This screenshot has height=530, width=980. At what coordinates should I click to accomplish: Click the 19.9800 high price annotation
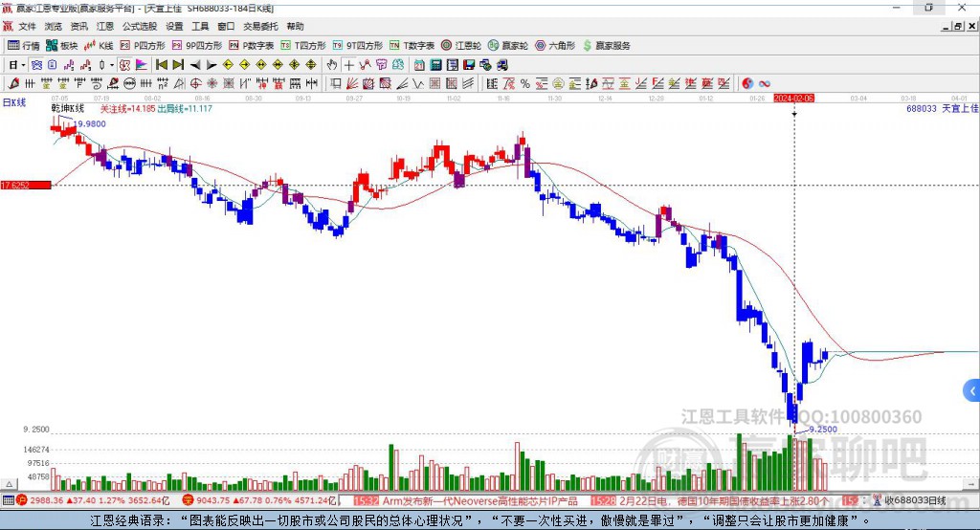pos(90,123)
